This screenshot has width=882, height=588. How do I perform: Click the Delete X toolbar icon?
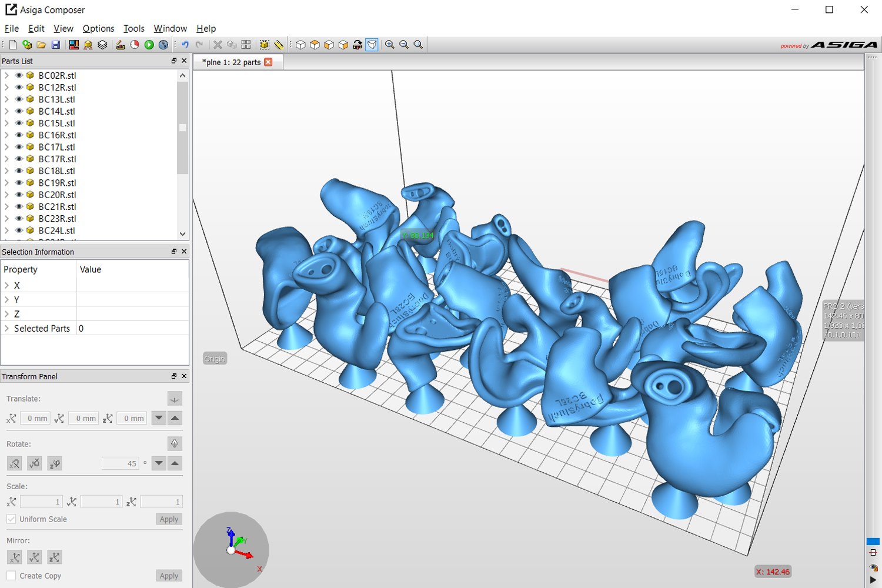pos(218,45)
